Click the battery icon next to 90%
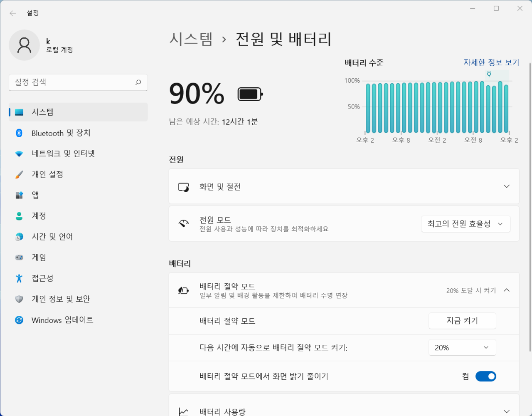This screenshot has height=416, width=532. [x=250, y=94]
